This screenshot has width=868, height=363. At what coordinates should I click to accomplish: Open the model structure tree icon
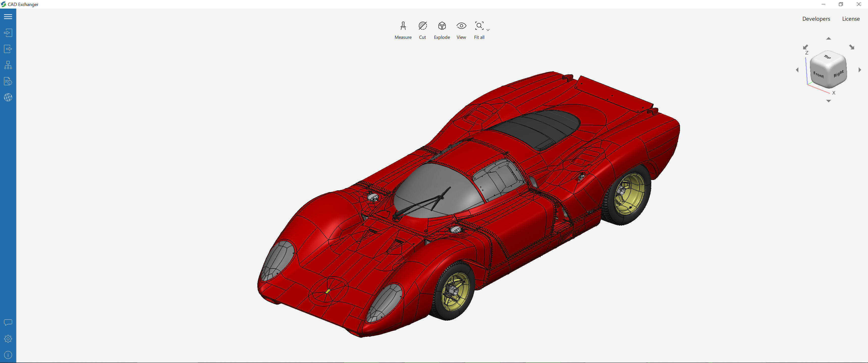[8, 65]
